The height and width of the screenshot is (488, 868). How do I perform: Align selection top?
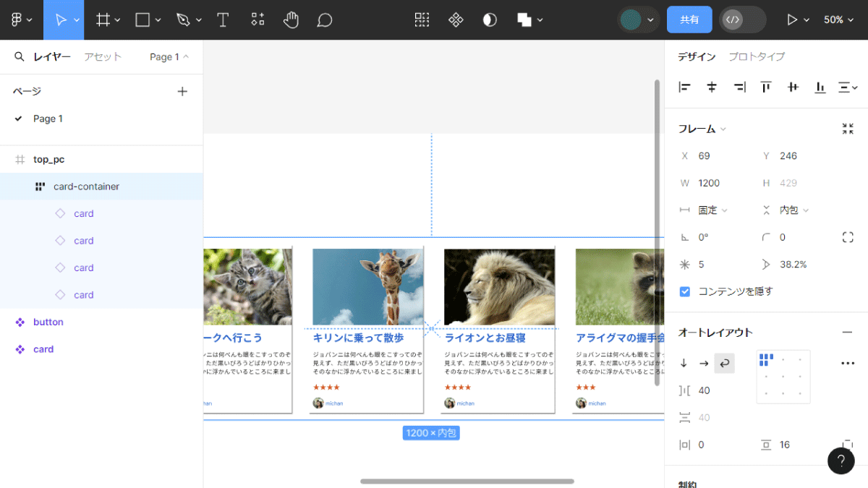(766, 87)
